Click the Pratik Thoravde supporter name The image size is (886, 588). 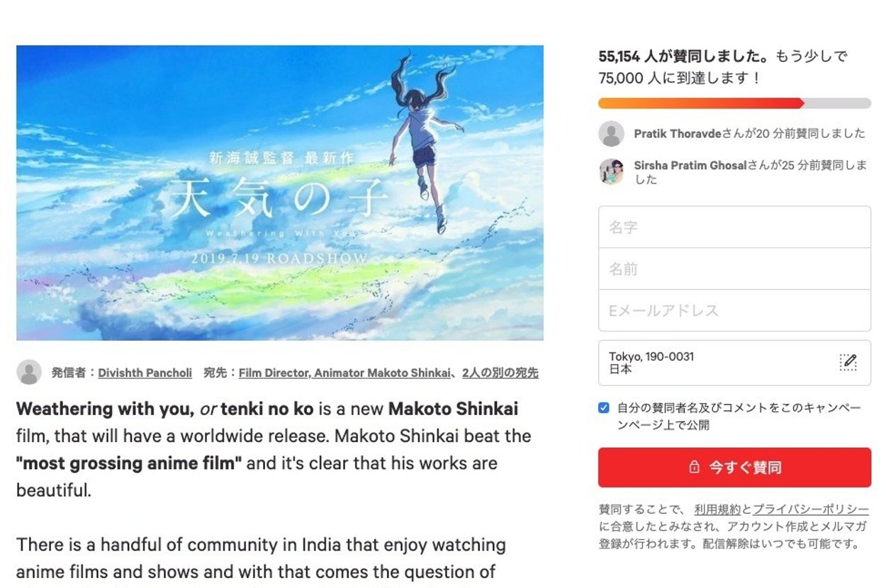pos(677,133)
